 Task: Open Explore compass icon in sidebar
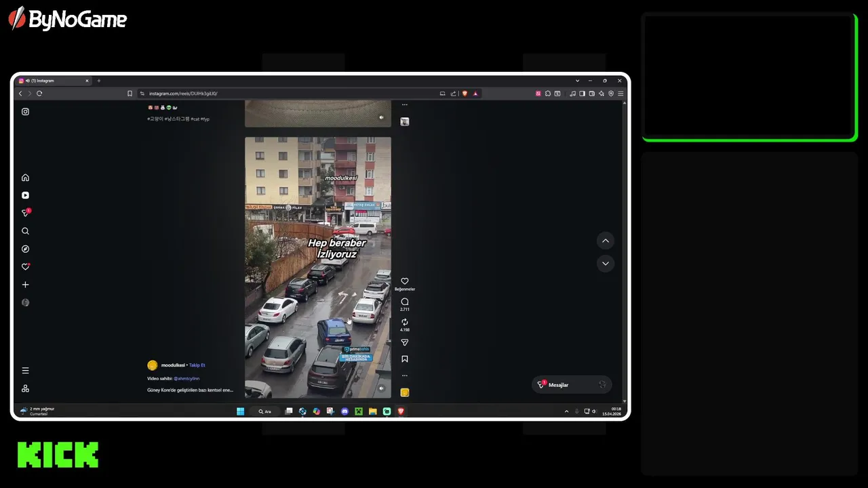coord(25,249)
